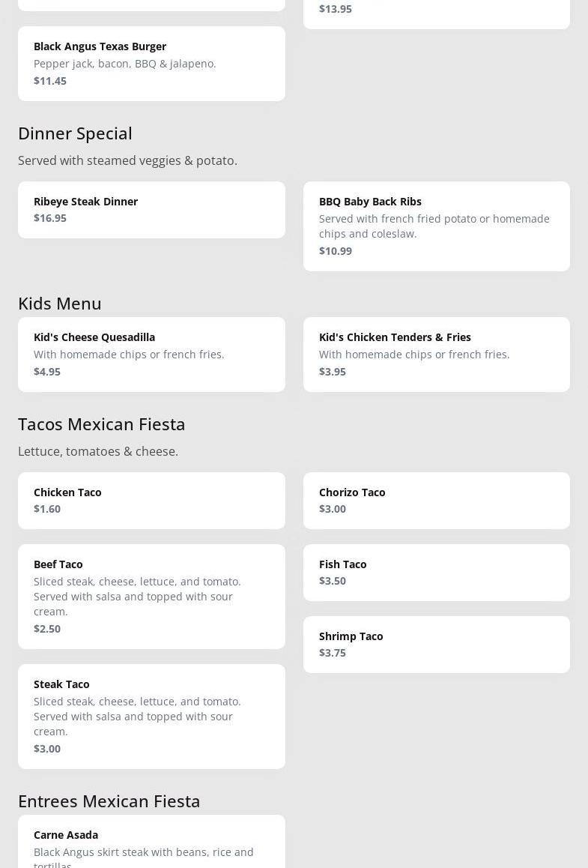Open the Ribeye Steak Dinner card

coord(151,209)
